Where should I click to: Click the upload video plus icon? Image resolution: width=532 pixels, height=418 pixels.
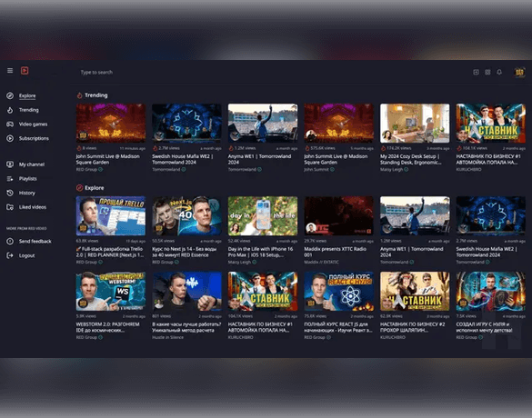[x=476, y=72]
